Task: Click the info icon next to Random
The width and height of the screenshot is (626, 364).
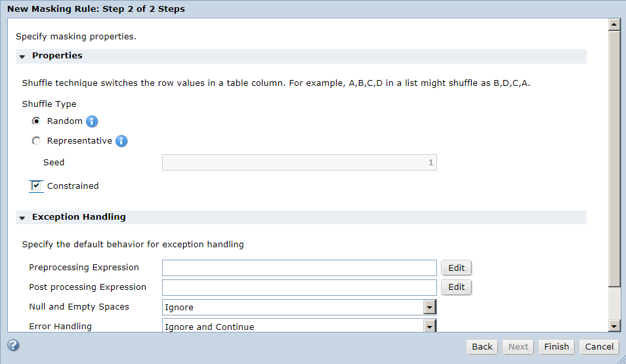Action: [x=92, y=121]
